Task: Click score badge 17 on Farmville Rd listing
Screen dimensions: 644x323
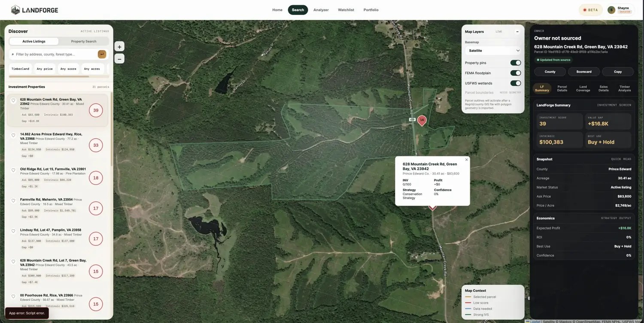Action: coord(96,208)
